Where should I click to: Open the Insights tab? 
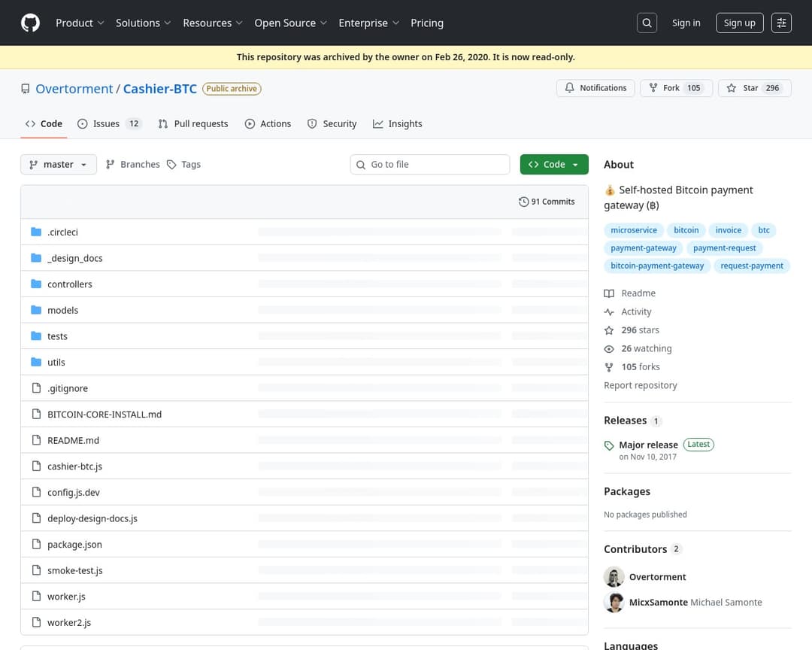398,124
